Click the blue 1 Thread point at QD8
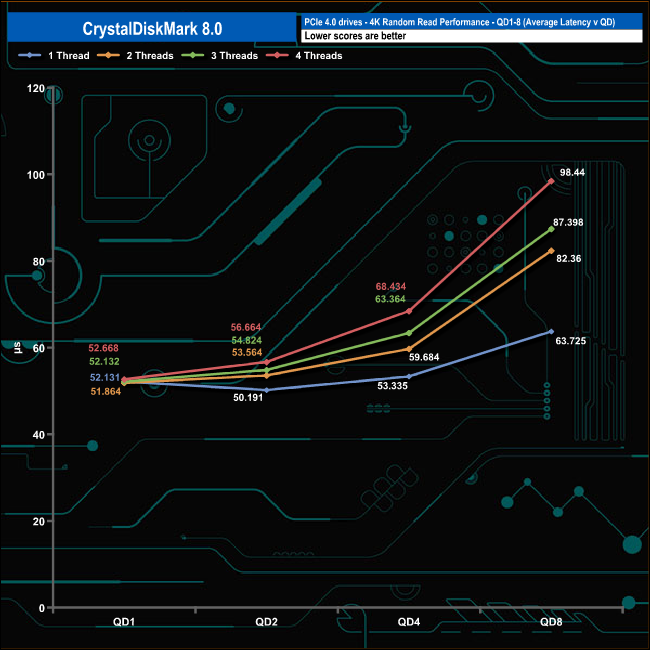The image size is (650, 650). pyautogui.click(x=551, y=332)
